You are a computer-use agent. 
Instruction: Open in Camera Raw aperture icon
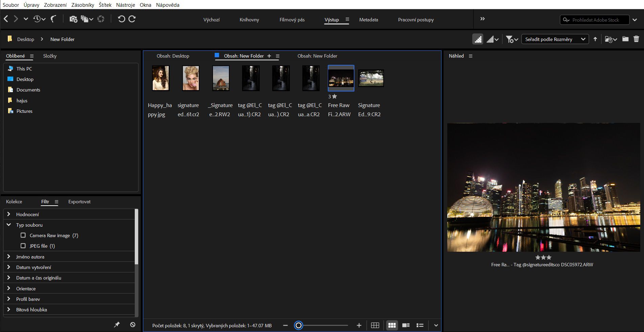(101, 19)
